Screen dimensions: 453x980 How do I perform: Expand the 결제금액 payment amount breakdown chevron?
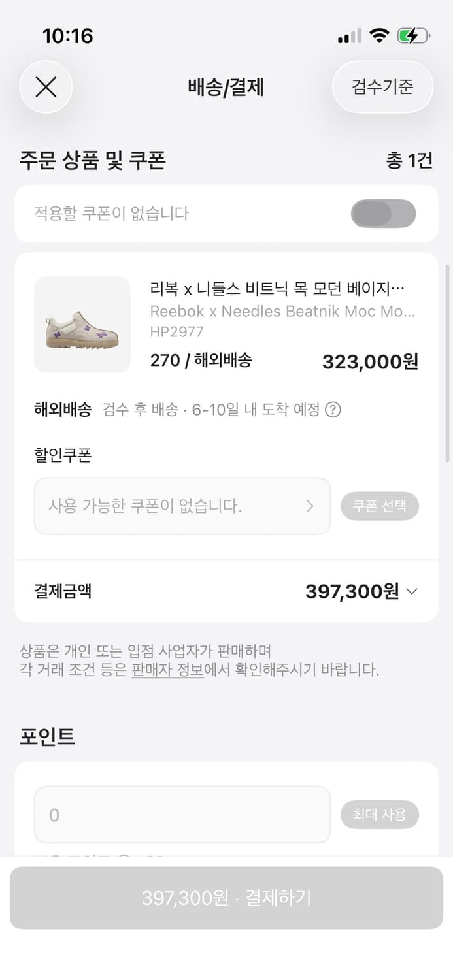[x=411, y=591]
